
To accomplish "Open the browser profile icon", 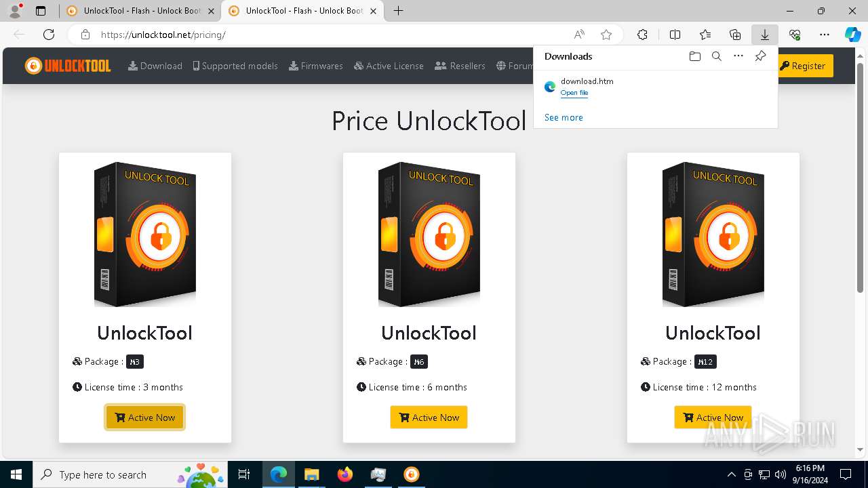I will (15, 11).
